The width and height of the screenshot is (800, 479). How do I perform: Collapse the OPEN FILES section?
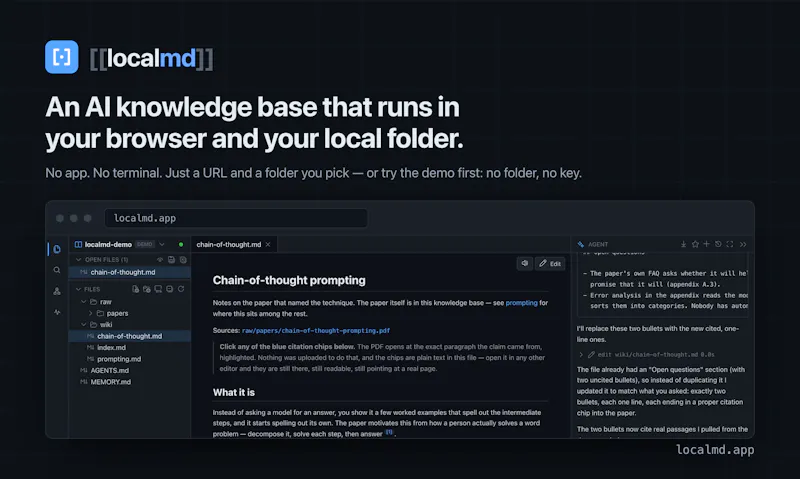pyautogui.click(x=79, y=260)
